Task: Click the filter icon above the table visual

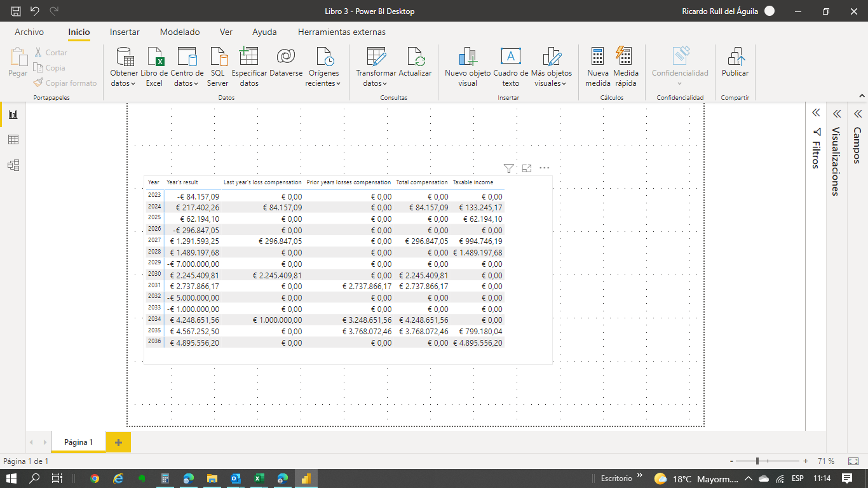Action: pos(508,168)
